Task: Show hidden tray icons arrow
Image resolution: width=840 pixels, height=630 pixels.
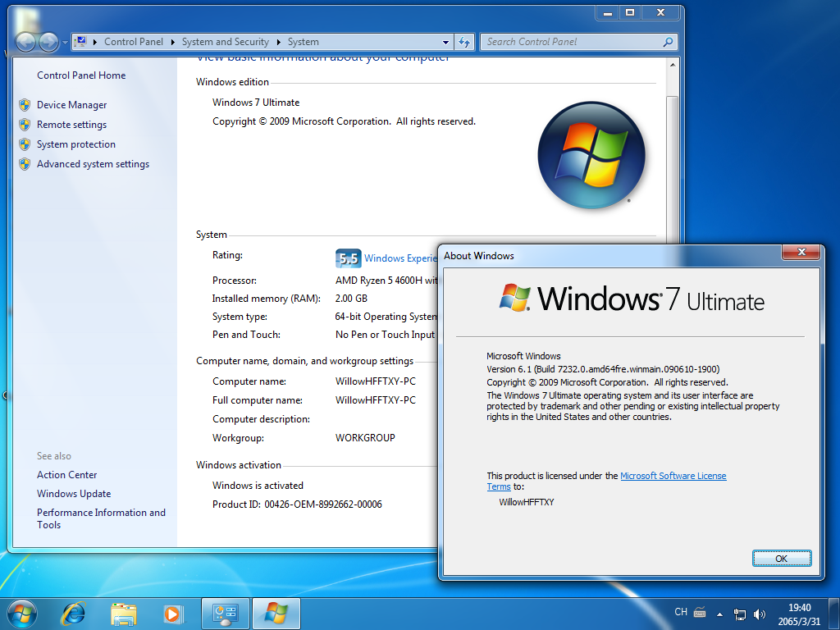Action: (719, 614)
